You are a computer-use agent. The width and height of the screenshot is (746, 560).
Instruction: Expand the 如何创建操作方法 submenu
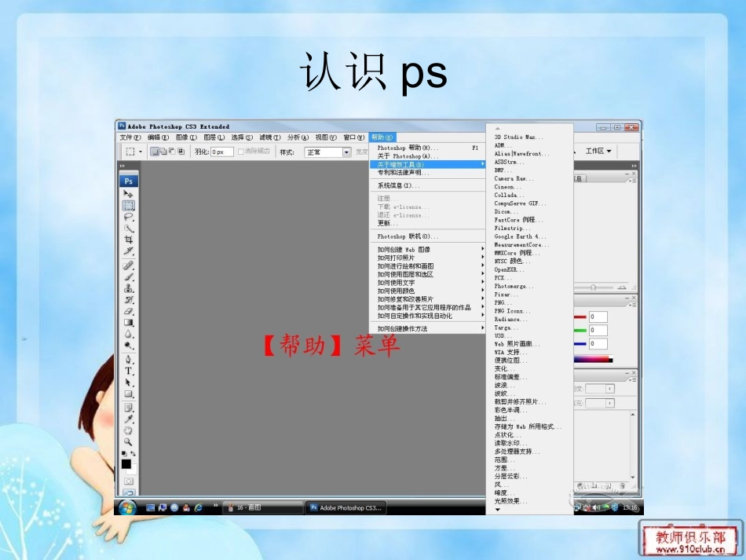click(428, 329)
